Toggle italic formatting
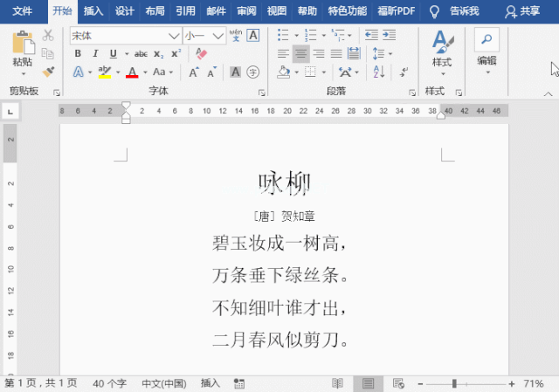This screenshot has width=559, height=392. (x=95, y=54)
